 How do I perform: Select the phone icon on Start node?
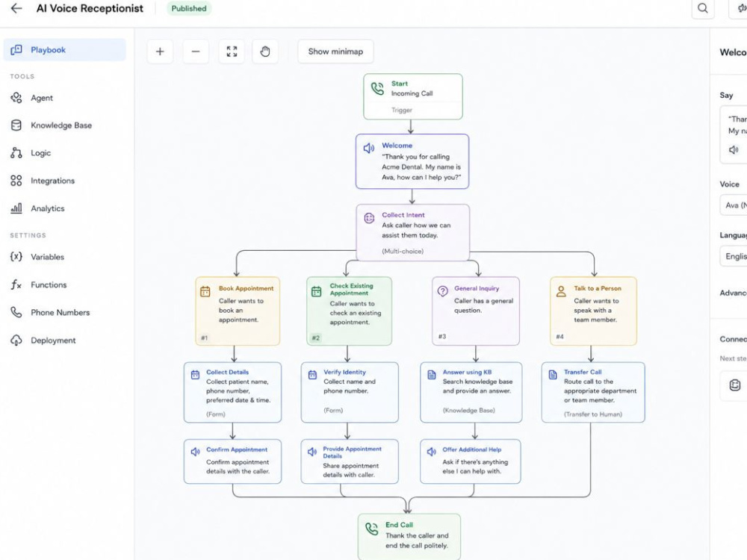pos(377,89)
